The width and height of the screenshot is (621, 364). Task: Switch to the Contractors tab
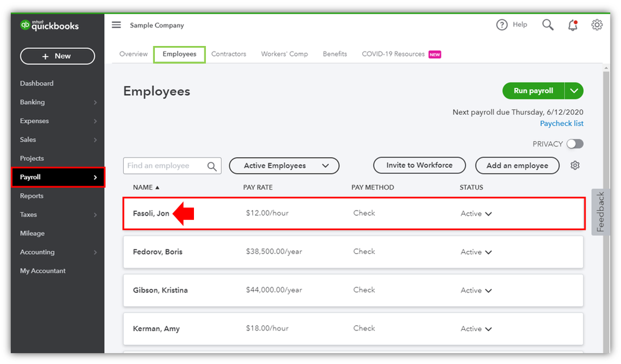pos(229,54)
